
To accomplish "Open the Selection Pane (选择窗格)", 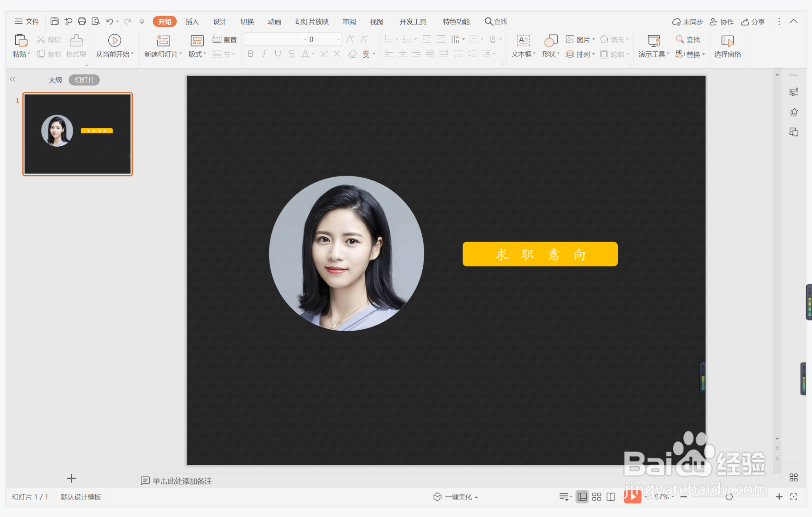I will click(727, 46).
